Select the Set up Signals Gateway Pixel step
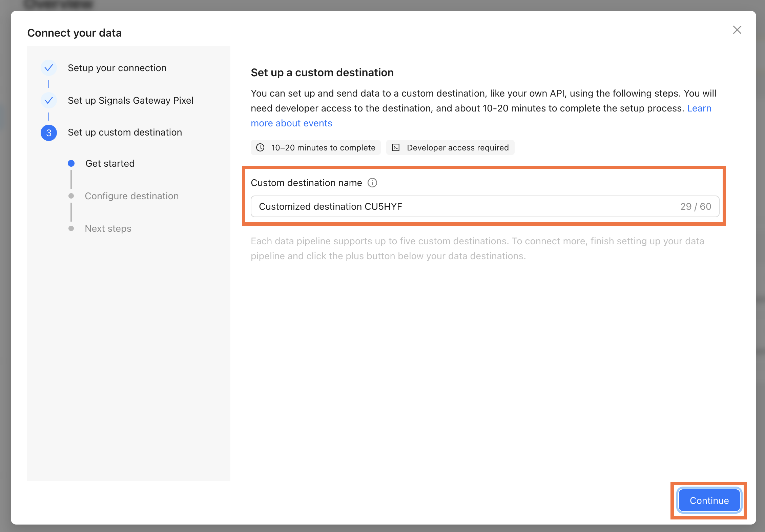The height and width of the screenshot is (532, 765). pos(130,100)
